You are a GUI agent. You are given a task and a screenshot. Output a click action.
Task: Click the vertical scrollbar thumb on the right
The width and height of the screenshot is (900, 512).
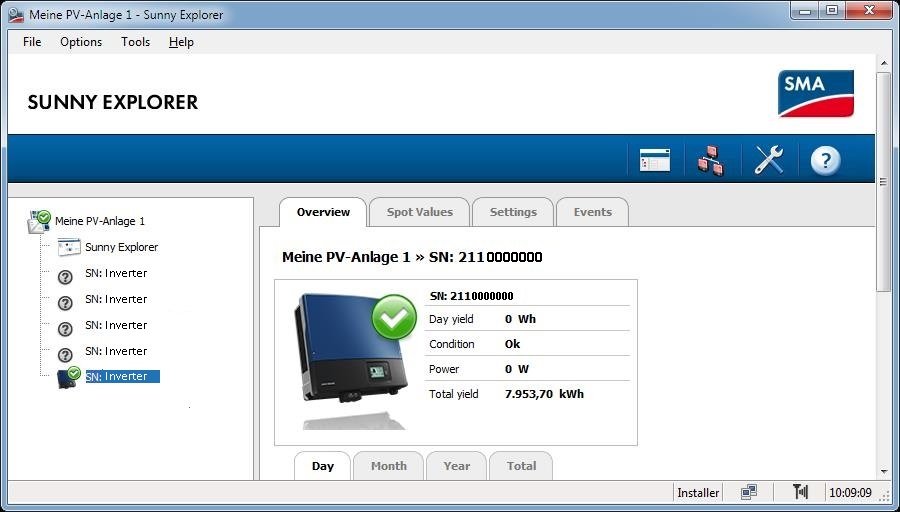click(885, 184)
